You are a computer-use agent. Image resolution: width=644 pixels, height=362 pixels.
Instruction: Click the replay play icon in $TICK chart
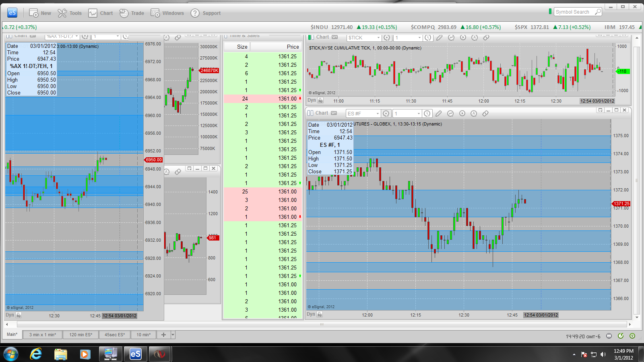[463, 37]
